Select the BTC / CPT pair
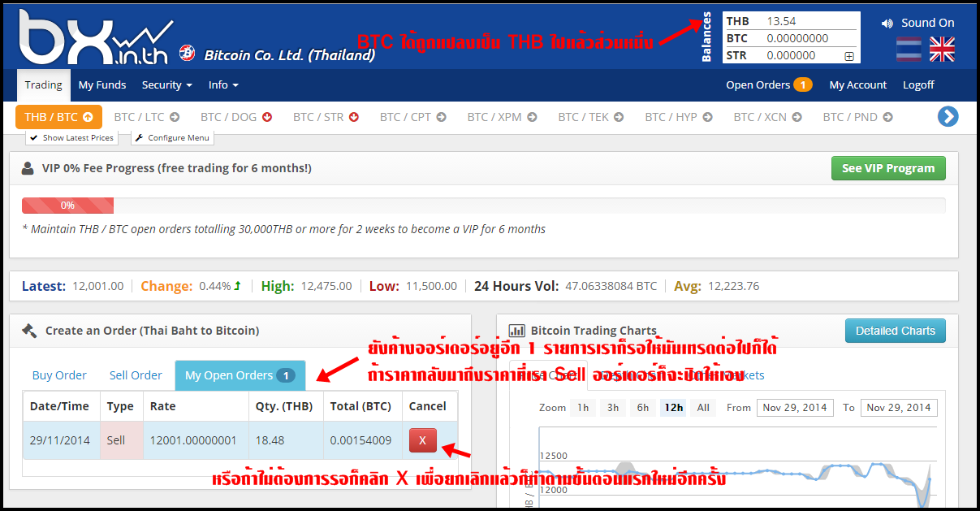980x511 pixels. pos(412,117)
